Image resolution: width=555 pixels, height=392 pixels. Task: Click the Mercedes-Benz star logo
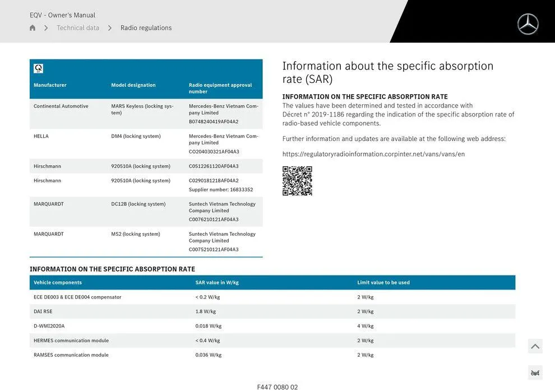[x=527, y=24]
